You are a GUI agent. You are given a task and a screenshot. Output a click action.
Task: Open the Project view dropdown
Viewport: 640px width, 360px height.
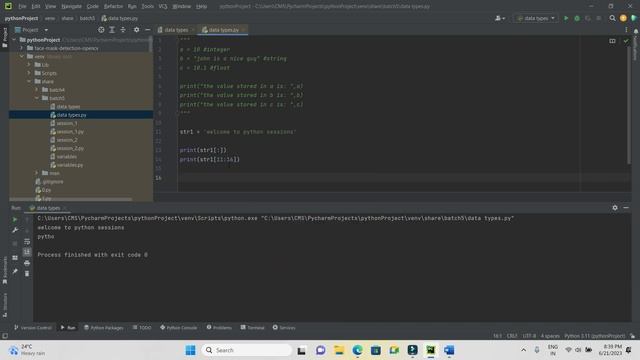point(32,30)
